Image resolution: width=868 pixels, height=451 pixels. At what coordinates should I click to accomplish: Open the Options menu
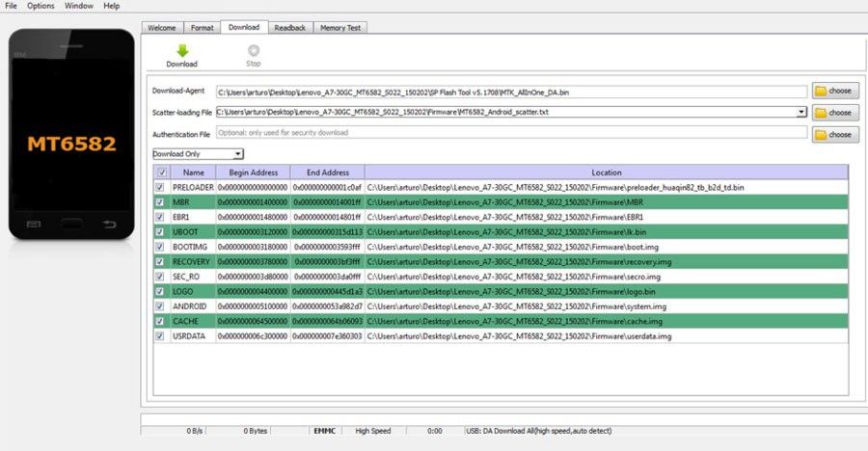41,6
